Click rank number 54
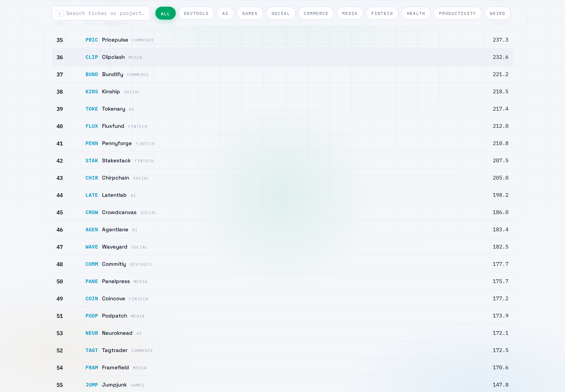 60,368
